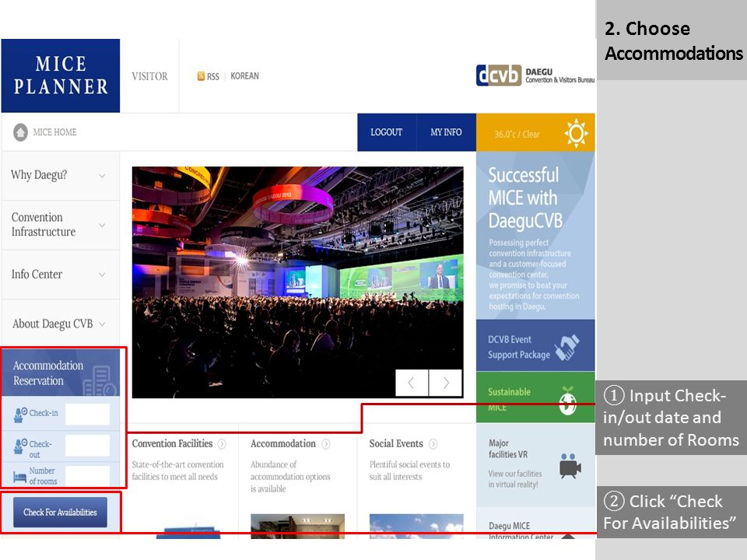This screenshot has height=560, width=747.
Task: Open the RSS link
Action: coord(213,77)
